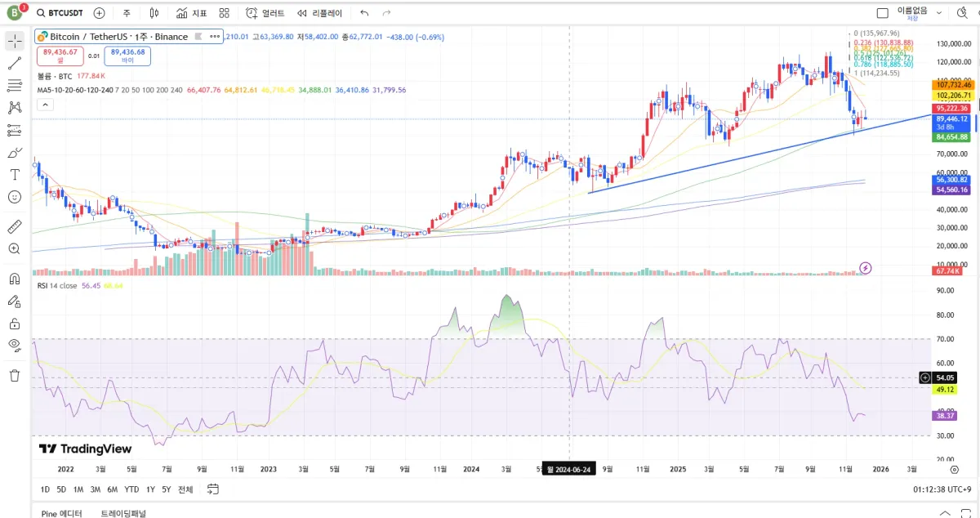
Task: Expand the bottom panel chevron up
Action: [x=945, y=513]
